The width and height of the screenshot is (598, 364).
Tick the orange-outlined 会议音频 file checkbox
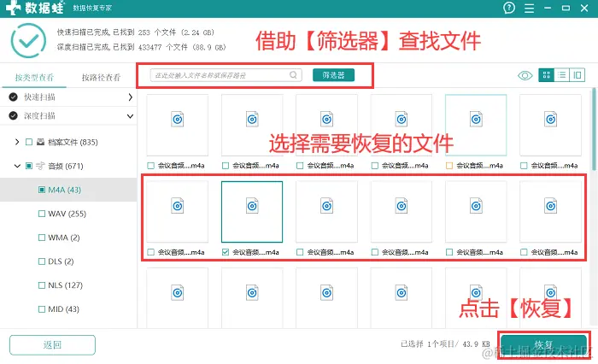pos(449,165)
